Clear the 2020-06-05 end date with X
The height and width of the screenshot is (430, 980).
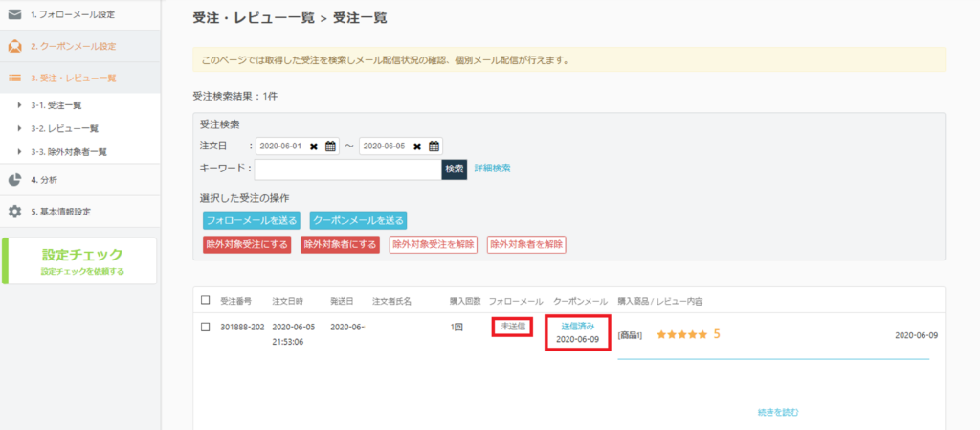click(x=417, y=147)
